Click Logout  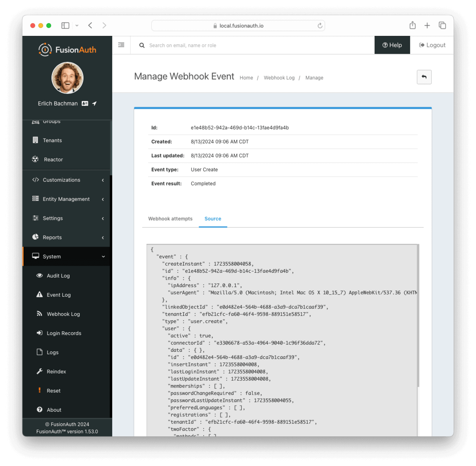(x=432, y=45)
